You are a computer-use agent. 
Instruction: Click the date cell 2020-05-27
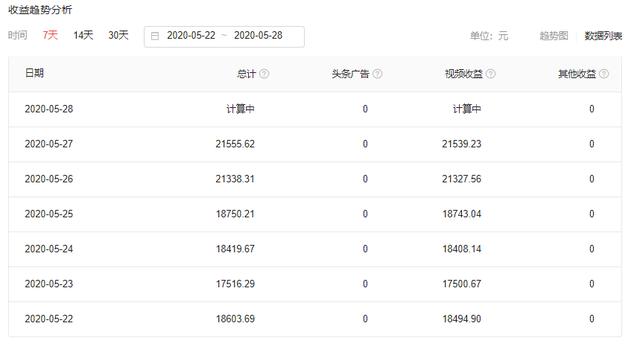[49, 144]
